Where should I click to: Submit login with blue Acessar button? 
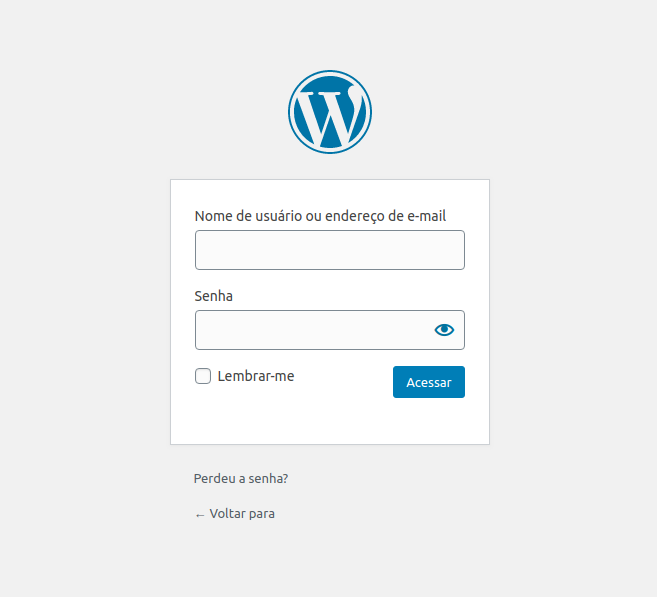tap(429, 382)
